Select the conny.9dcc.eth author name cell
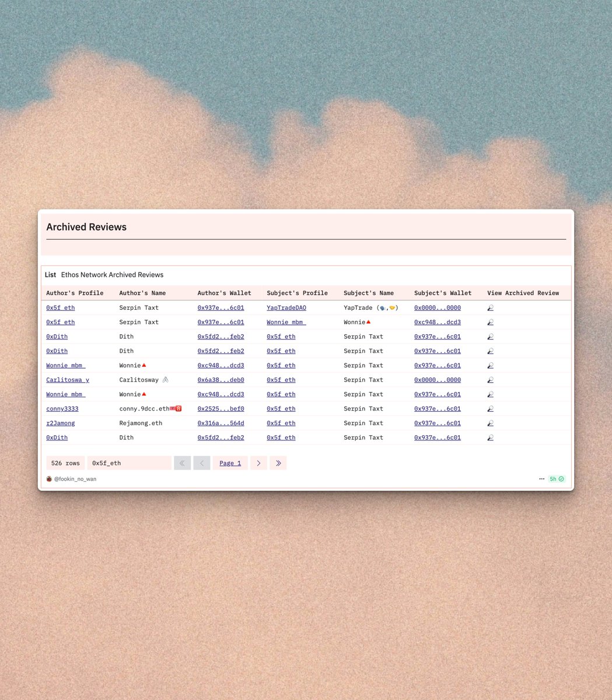 point(151,409)
